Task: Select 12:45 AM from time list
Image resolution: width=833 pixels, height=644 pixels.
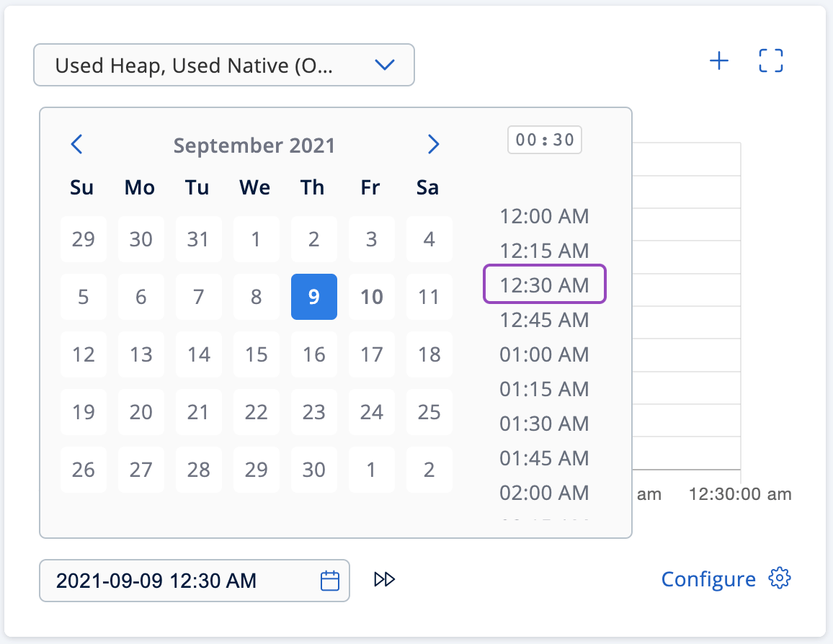Action: pyautogui.click(x=544, y=320)
